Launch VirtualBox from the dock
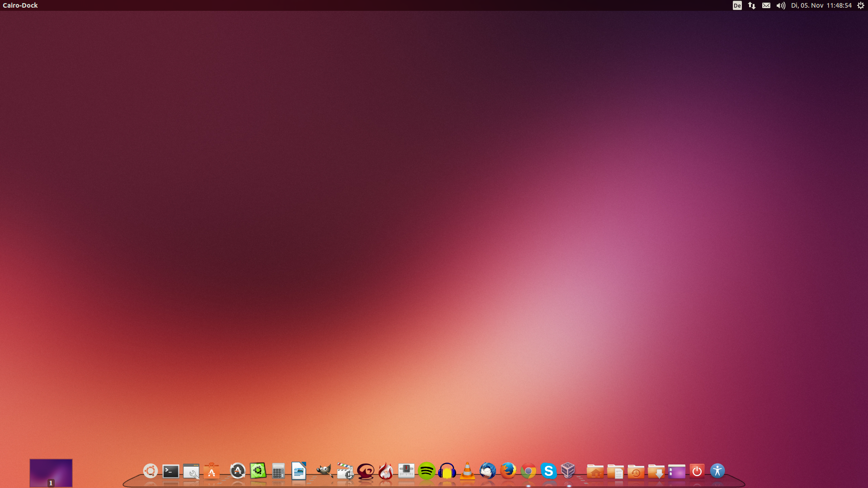 (568, 471)
